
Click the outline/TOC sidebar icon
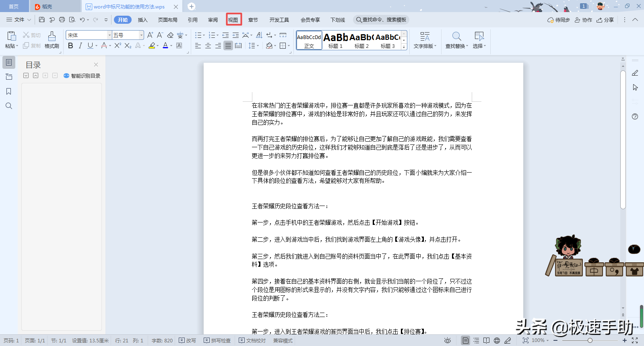tap(9, 62)
